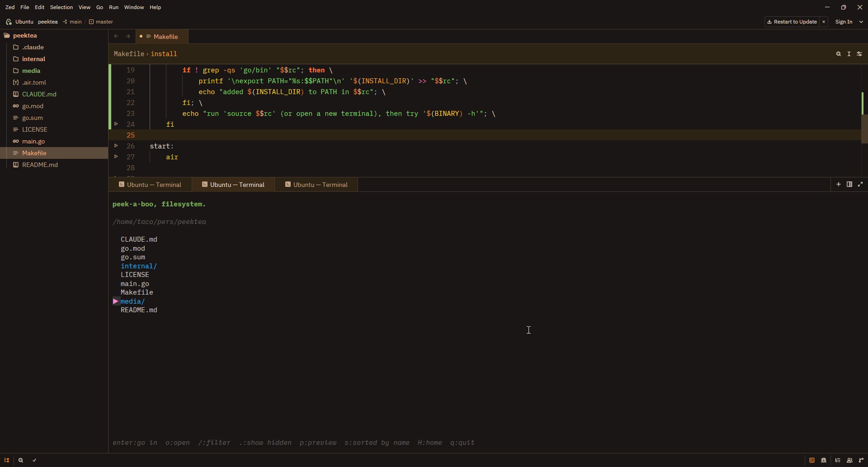The width and height of the screenshot is (868, 467).
Task: Open go.mod in project panel
Action: click(x=54, y=106)
